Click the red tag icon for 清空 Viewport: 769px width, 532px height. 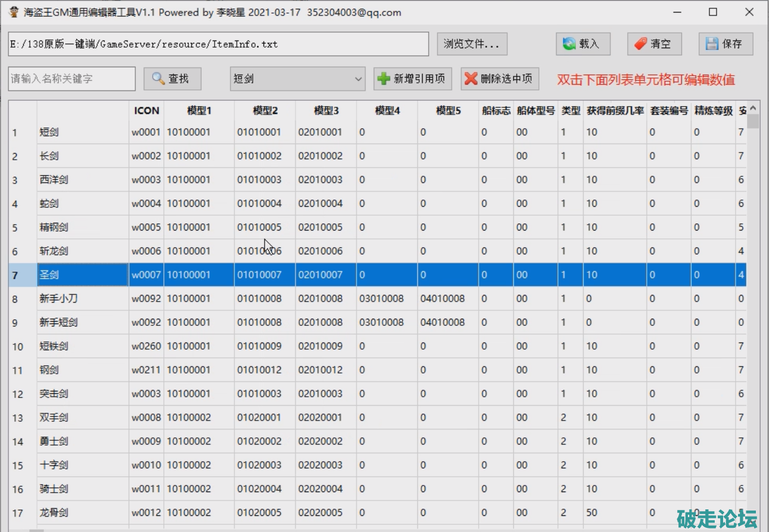pos(641,43)
